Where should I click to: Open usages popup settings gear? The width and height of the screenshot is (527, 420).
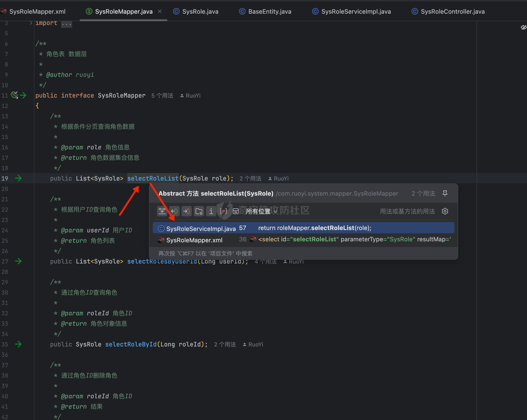pyautogui.click(x=445, y=211)
